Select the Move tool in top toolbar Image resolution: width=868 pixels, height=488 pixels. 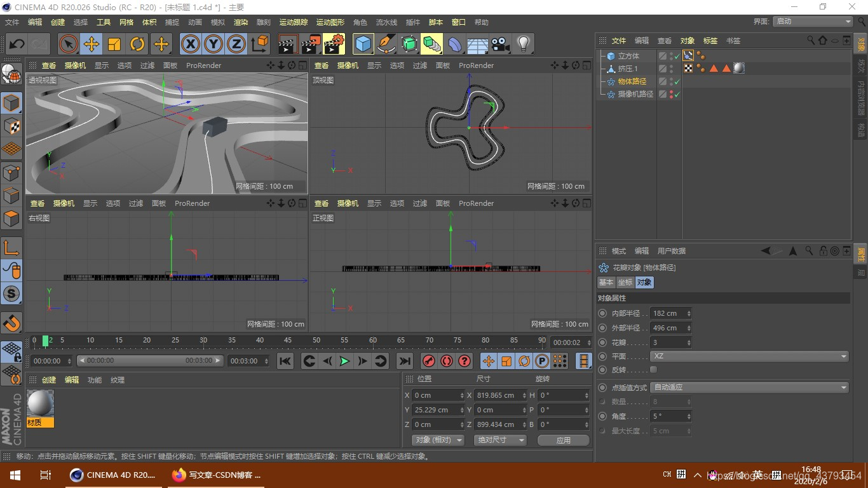[92, 44]
